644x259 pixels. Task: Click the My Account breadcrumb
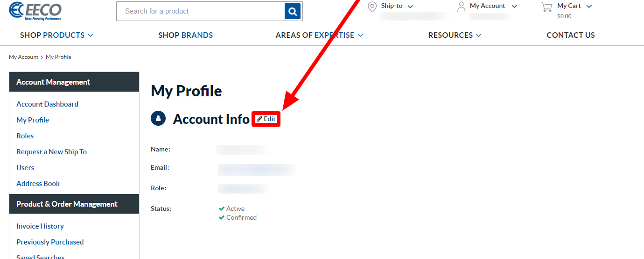coord(24,57)
